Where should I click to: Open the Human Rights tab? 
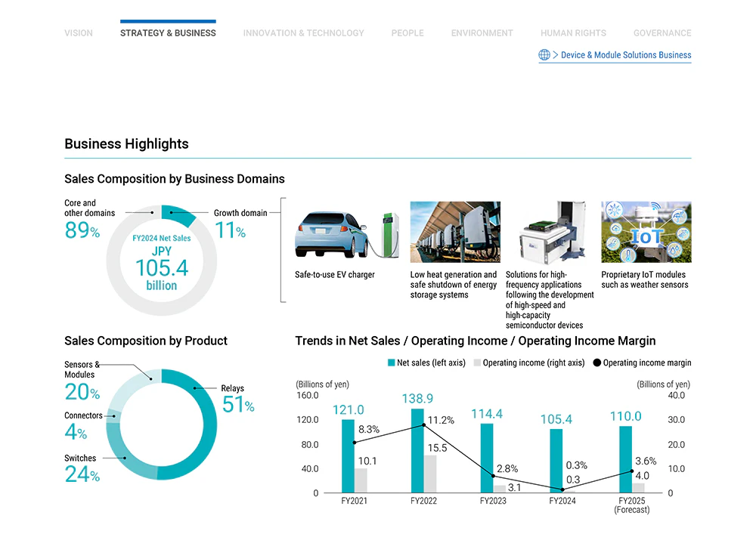tap(573, 33)
